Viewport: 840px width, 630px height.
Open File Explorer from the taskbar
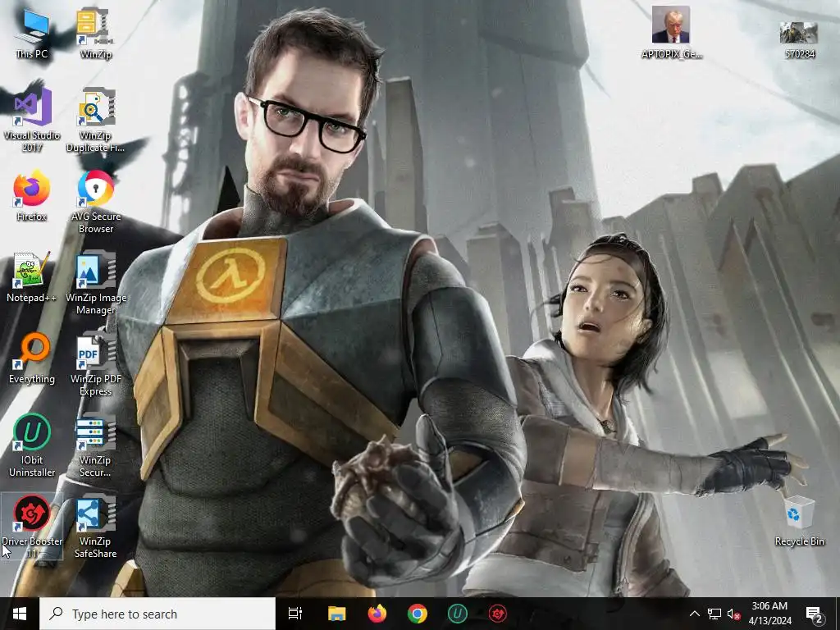coord(337,614)
